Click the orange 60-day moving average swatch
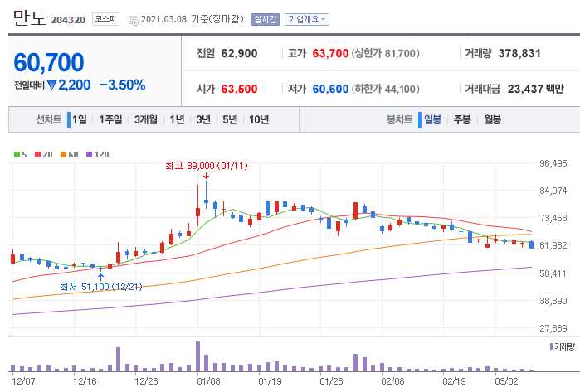 (63, 154)
